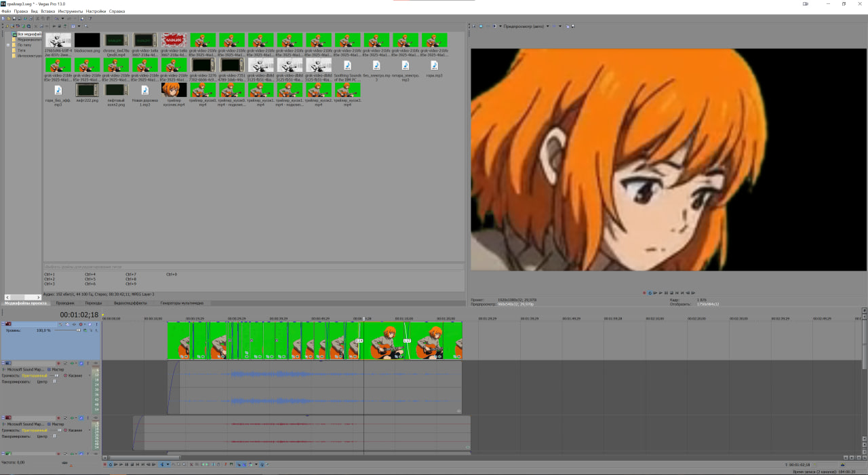This screenshot has width=868, height=475.
Task: Open the edit tool dropdown arrow
Action: tap(167, 465)
